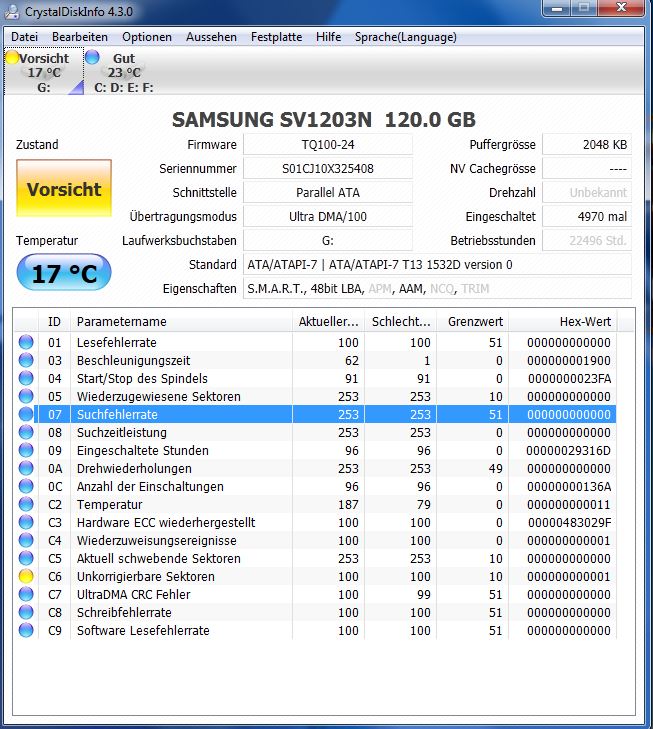The width and height of the screenshot is (653, 729).
Task: Click the Eigenschaften features field
Action: coord(437,289)
